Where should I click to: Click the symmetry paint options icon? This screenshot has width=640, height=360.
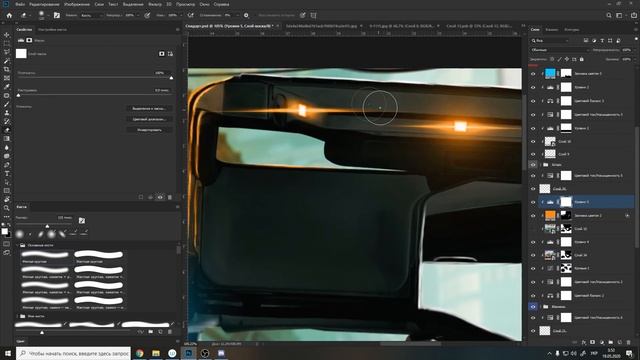point(313,15)
